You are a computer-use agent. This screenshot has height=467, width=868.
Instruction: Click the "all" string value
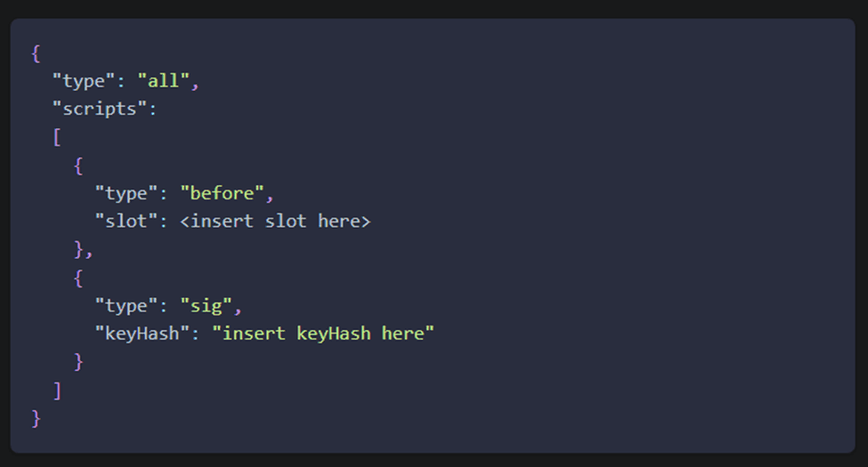pyautogui.click(x=163, y=81)
